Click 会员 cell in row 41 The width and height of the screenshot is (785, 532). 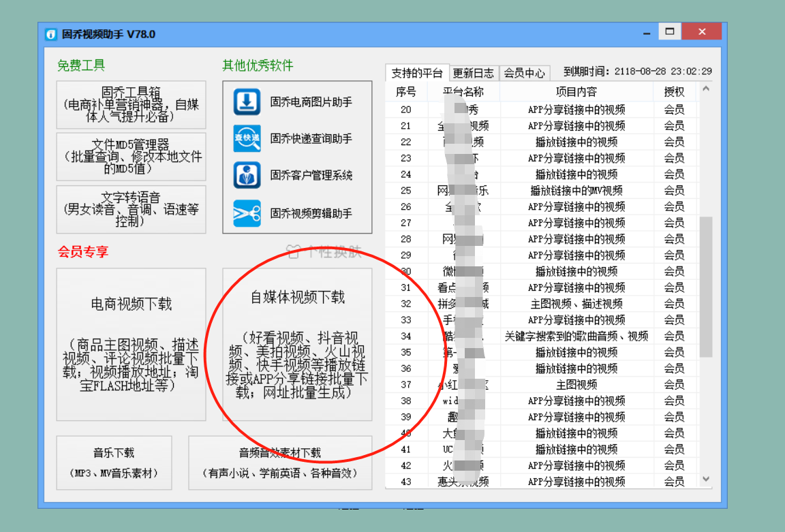tap(674, 450)
